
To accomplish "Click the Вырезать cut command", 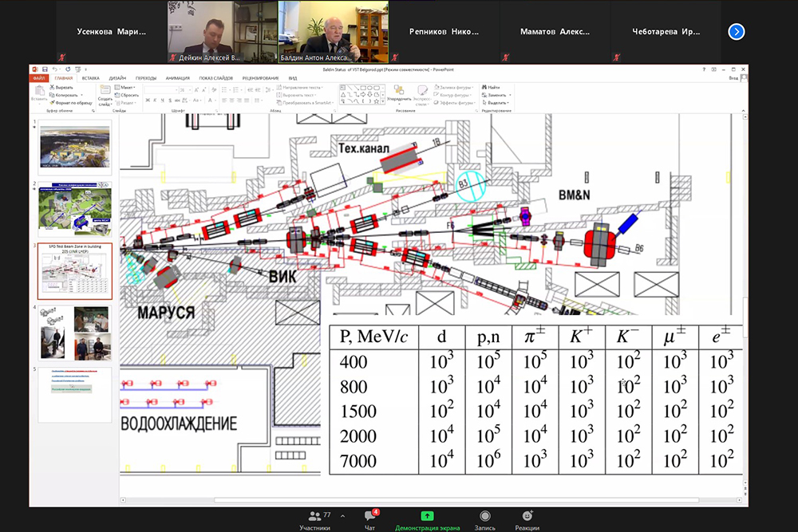I will coord(63,87).
